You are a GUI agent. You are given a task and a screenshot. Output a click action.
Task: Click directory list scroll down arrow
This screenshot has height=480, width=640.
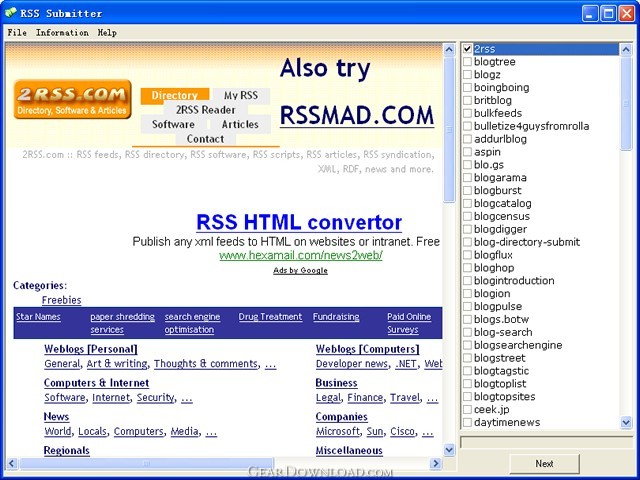tap(626, 422)
